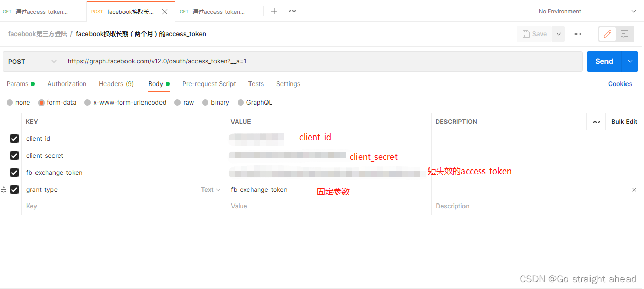Open the tab options ellipsis menu
The width and height of the screenshot is (644, 289).
tap(293, 11)
